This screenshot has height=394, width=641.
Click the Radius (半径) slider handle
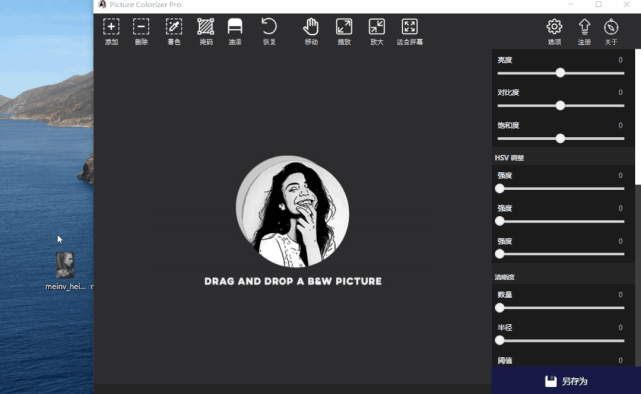tap(500, 340)
